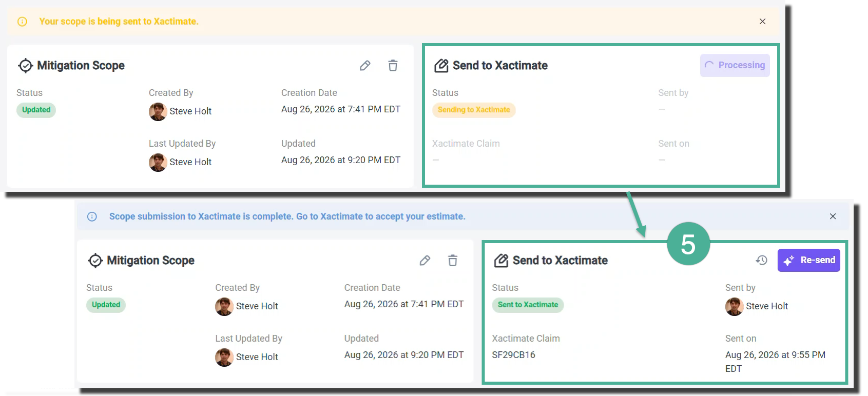
Task: Dismiss the blue 'submission is complete' banner
Action: 833,216
